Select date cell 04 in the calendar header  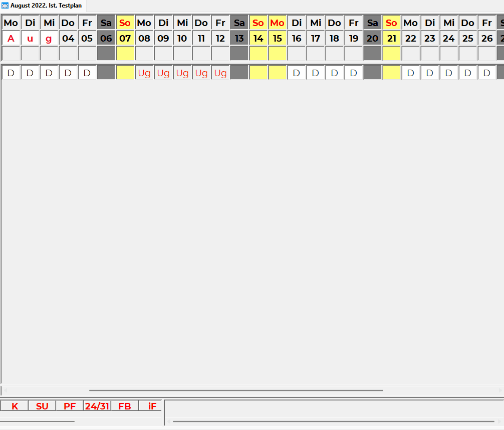(x=68, y=38)
